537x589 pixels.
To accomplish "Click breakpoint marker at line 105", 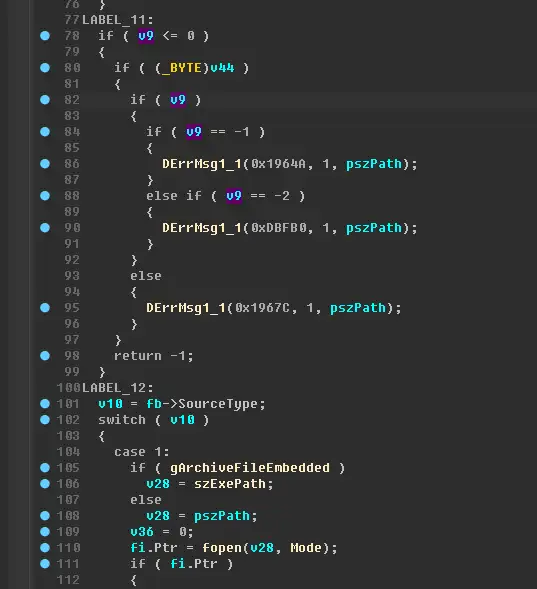I will 45,468.
